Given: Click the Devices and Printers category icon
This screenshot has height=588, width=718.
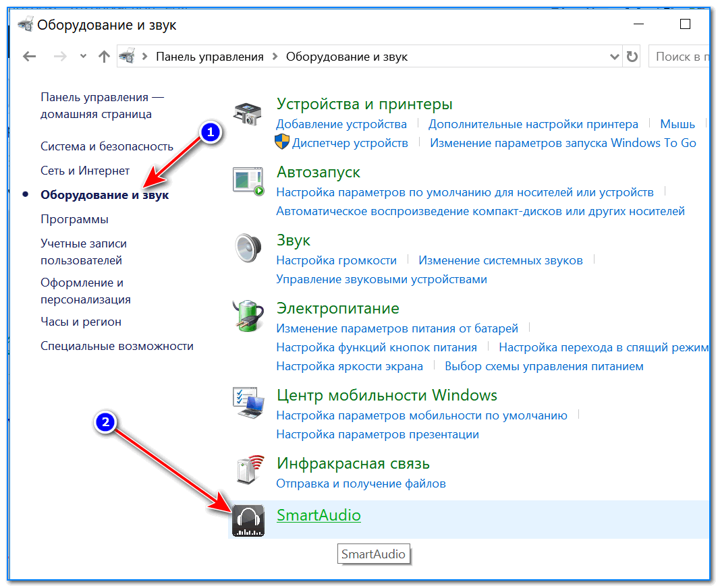Looking at the screenshot, I should (248, 113).
